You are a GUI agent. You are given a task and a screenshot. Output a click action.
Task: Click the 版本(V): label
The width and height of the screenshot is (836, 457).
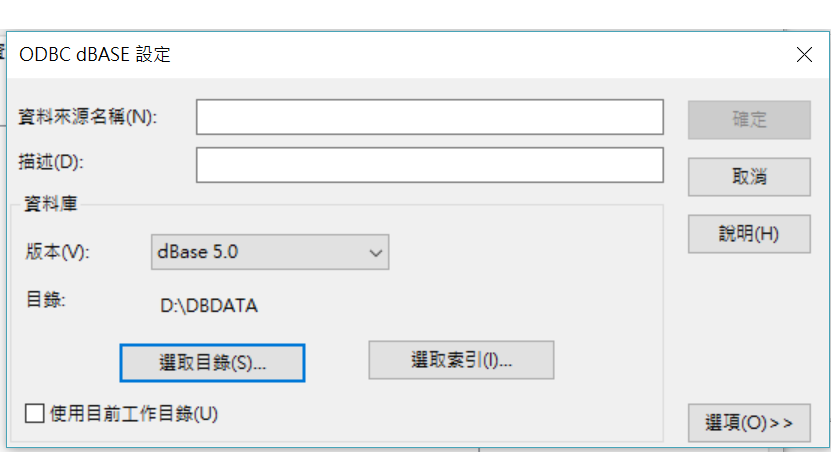pos(58,252)
